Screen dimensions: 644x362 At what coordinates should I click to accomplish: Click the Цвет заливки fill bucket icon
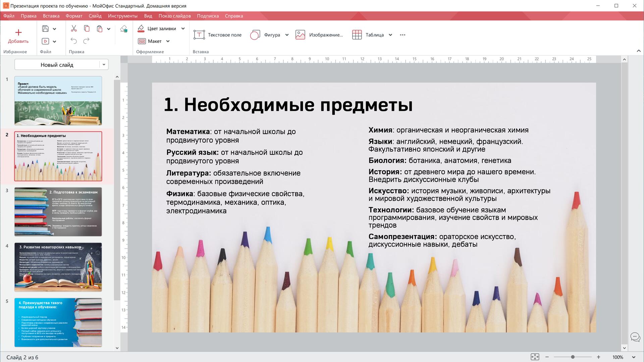point(141,28)
